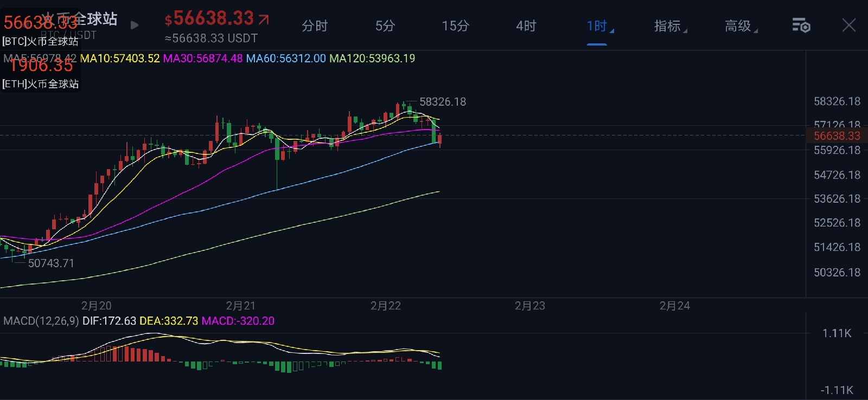
Task: Switch the chart to 4时 interval
Action: pyautogui.click(x=526, y=26)
